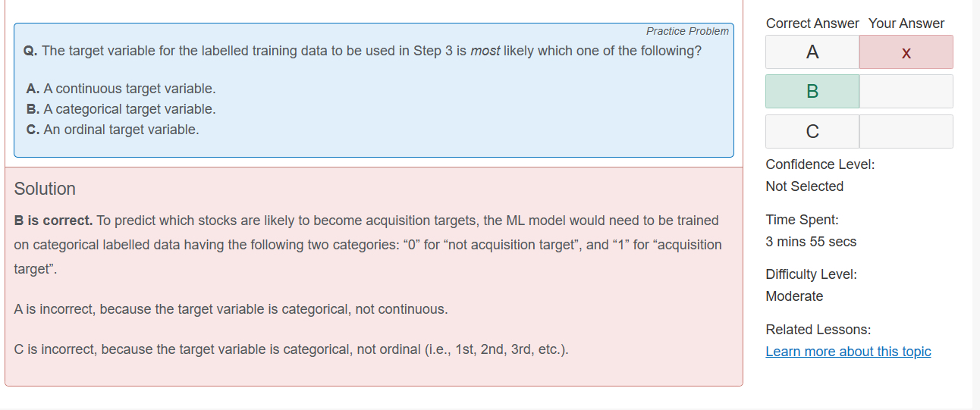Click the Practice Problem label

coord(687,31)
